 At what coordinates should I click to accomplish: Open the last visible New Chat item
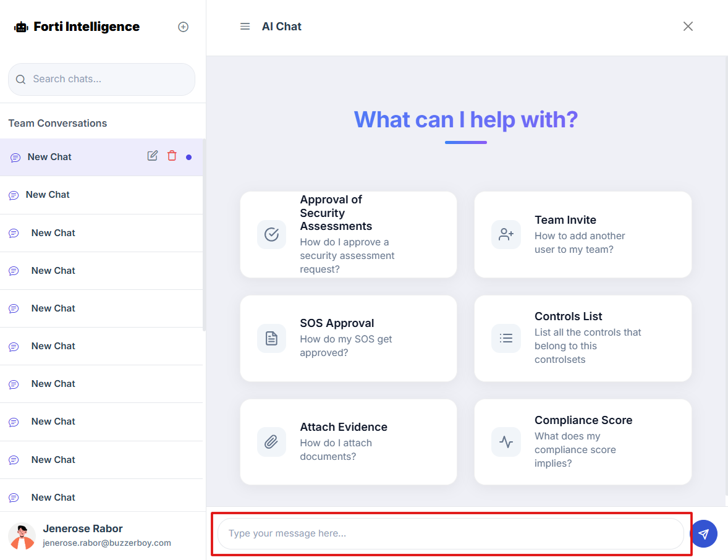(53, 497)
